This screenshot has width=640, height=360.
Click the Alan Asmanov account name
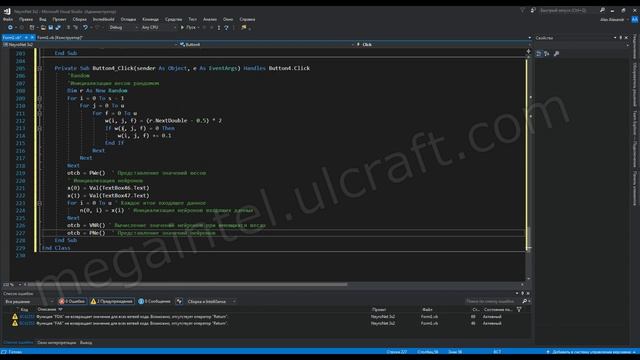[612, 19]
